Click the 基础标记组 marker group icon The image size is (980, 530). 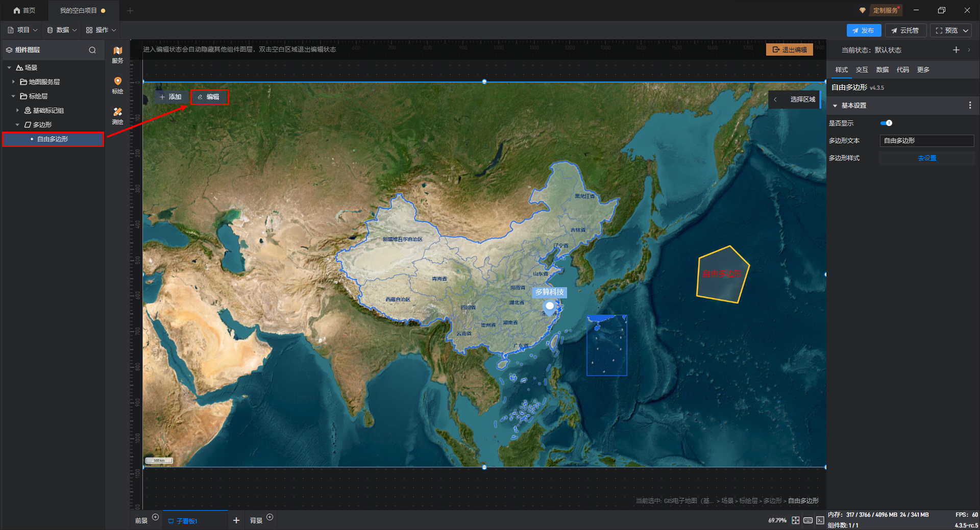(28, 110)
